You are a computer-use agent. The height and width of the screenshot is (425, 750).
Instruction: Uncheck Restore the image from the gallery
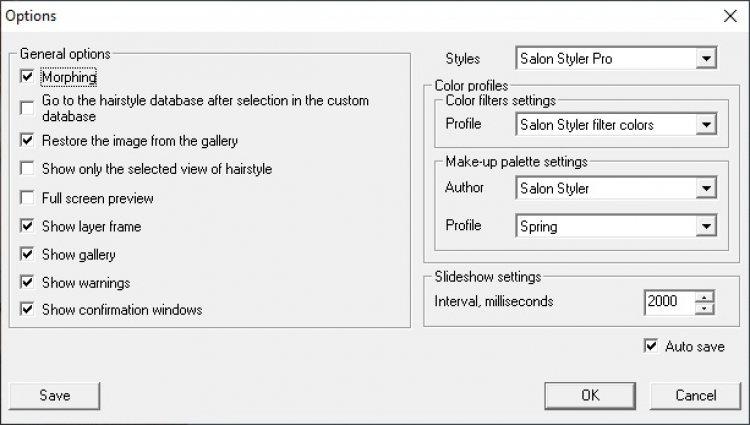27,140
